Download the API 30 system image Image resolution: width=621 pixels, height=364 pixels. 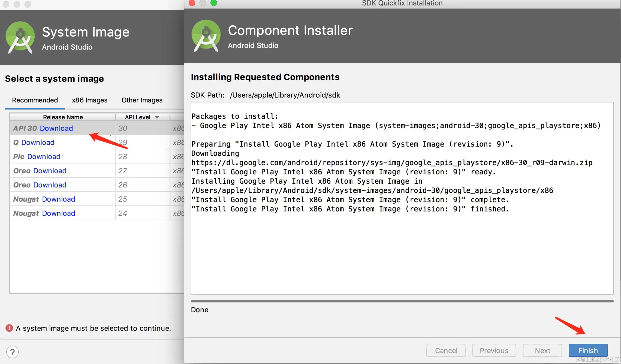pos(56,128)
